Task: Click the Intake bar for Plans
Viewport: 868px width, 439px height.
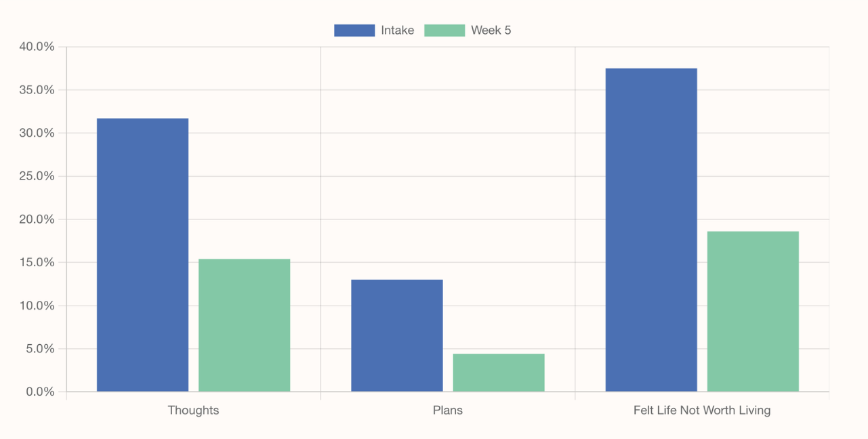Action: (x=397, y=335)
